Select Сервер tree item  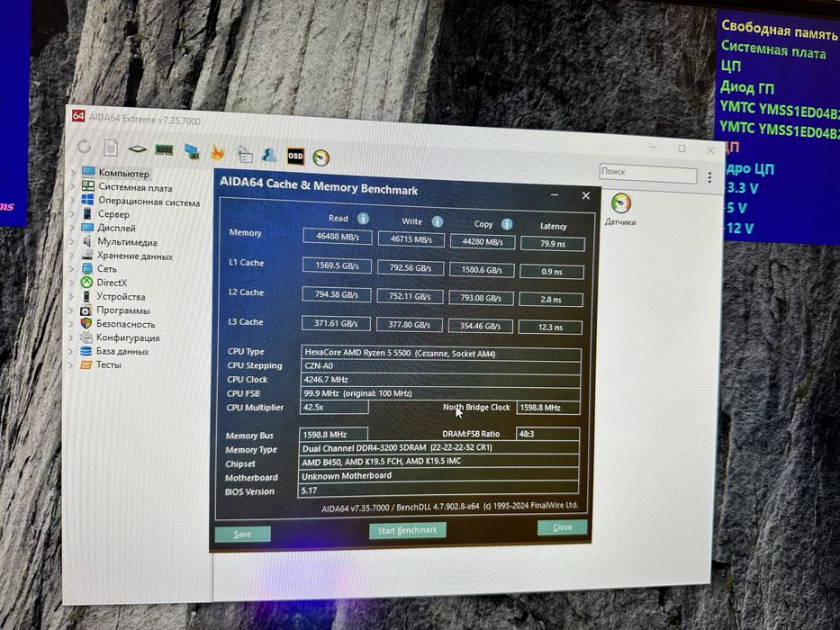click(x=113, y=214)
